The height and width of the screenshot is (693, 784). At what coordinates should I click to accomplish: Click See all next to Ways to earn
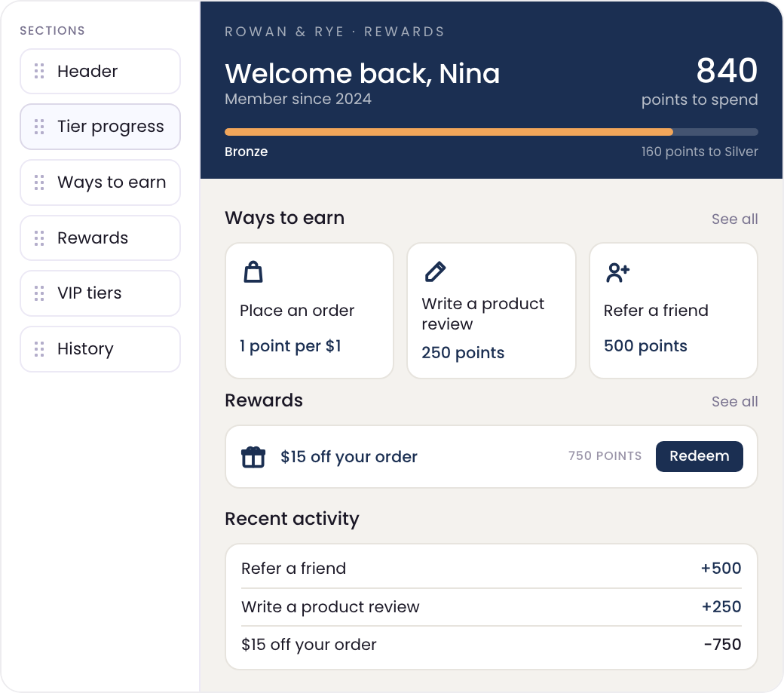pos(734,219)
